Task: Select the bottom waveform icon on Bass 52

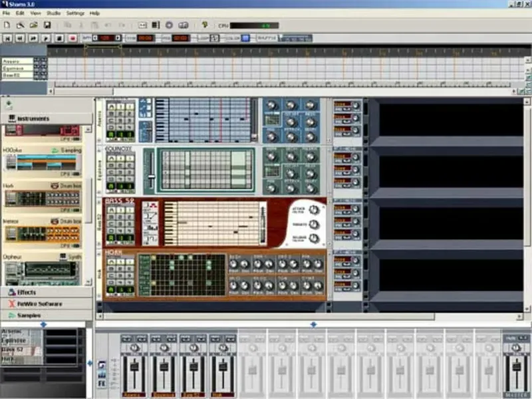Action: [150, 239]
